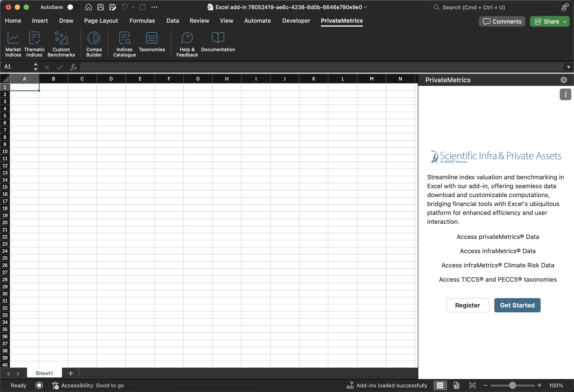
Task: Expand the formula bar
Action: pyautogui.click(x=569, y=67)
